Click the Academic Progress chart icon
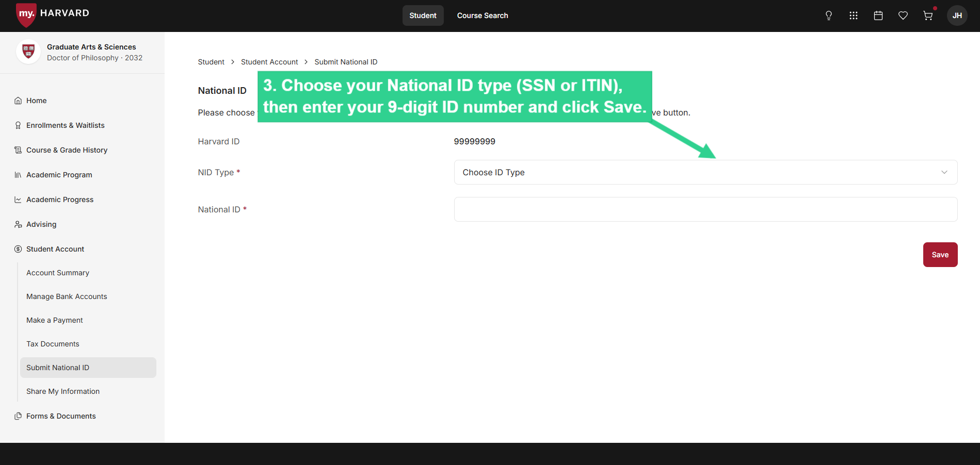 point(18,200)
